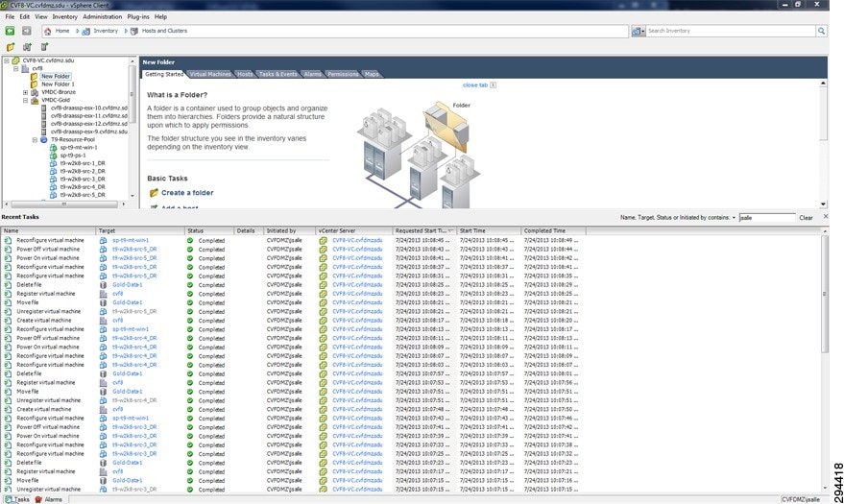Switch to the Maps tab
Image resolution: width=844 pixels, height=504 pixels.
[x=372, y=74]
